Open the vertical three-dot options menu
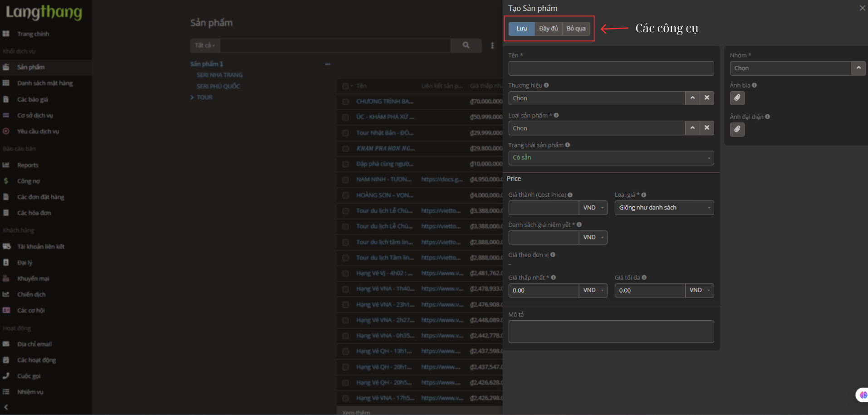 (492, 45)
